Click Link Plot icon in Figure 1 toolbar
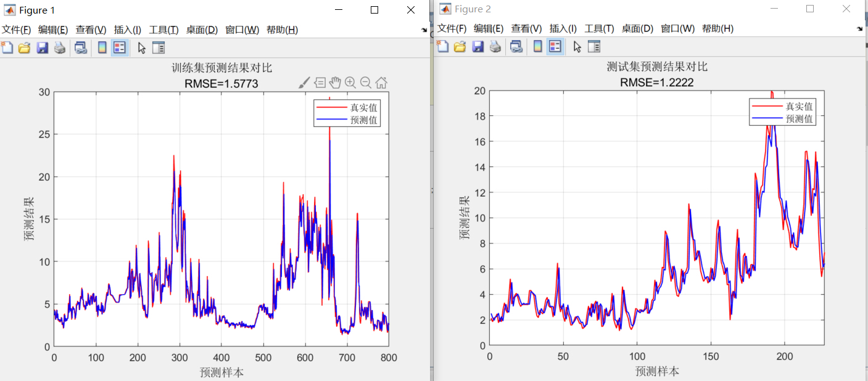 pos(81,47)
